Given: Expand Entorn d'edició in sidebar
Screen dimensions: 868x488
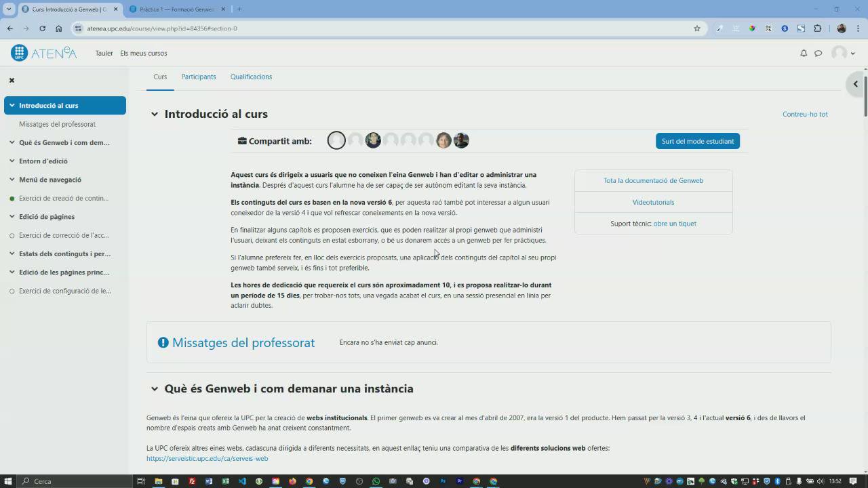Looking at the screenshot, I should [x=12, y=161].
